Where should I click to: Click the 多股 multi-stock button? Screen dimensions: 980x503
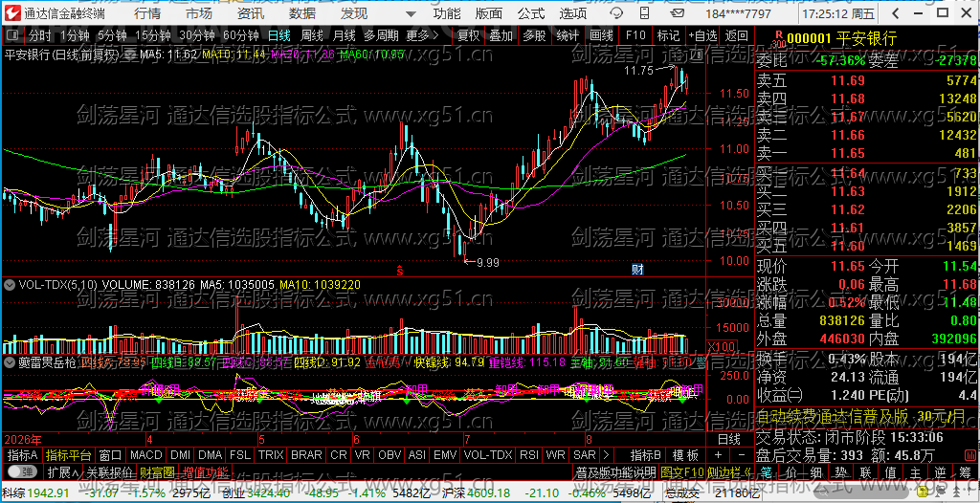(x=535, y=35)
